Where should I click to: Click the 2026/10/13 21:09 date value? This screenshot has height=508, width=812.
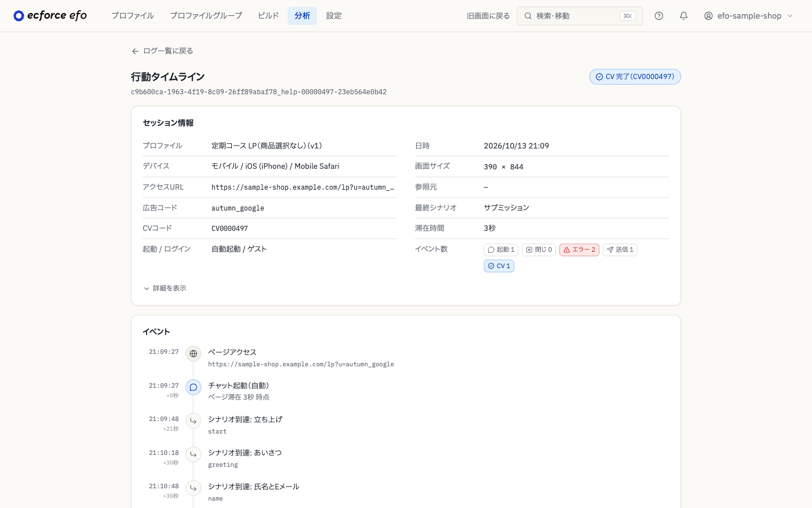click(x=517, y=146)
